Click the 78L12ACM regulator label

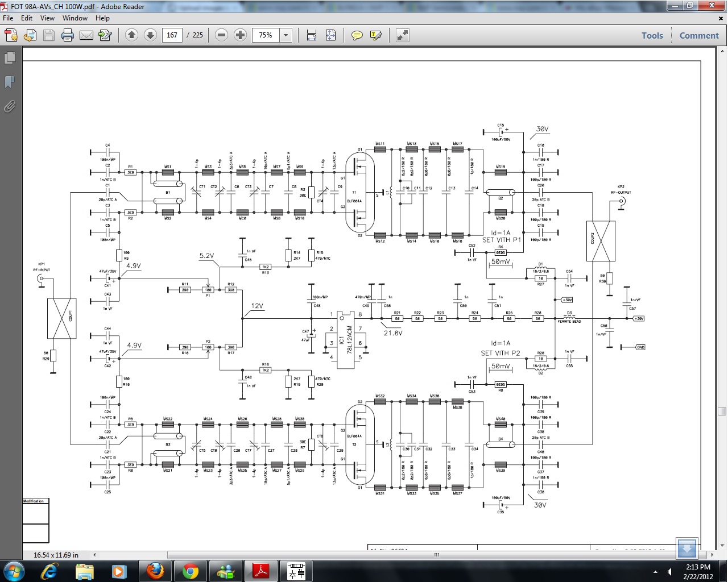[x=350, y=340]
